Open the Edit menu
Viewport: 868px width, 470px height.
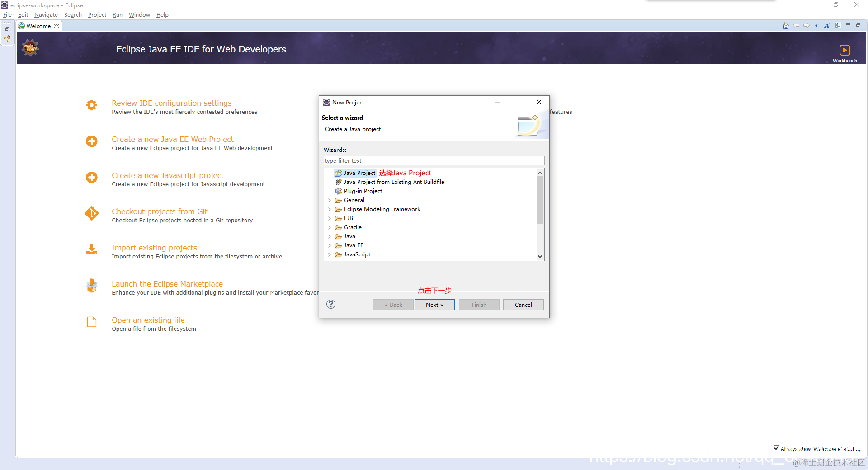pos(23,15)
